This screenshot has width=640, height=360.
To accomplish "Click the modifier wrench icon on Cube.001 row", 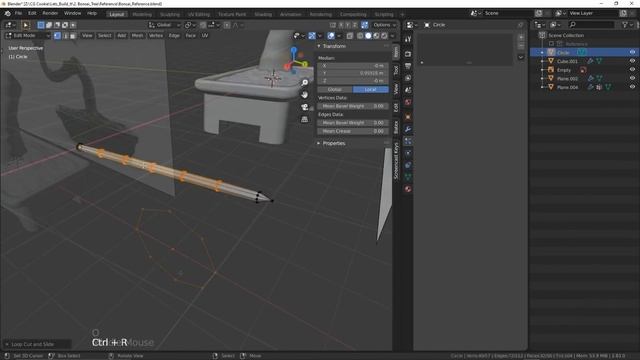I will coord(590,61).
